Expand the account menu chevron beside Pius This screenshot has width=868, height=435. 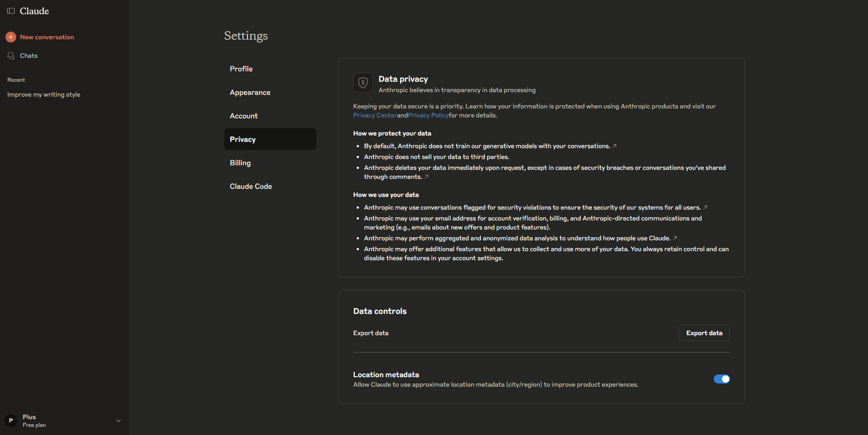[x=118, y=421]
